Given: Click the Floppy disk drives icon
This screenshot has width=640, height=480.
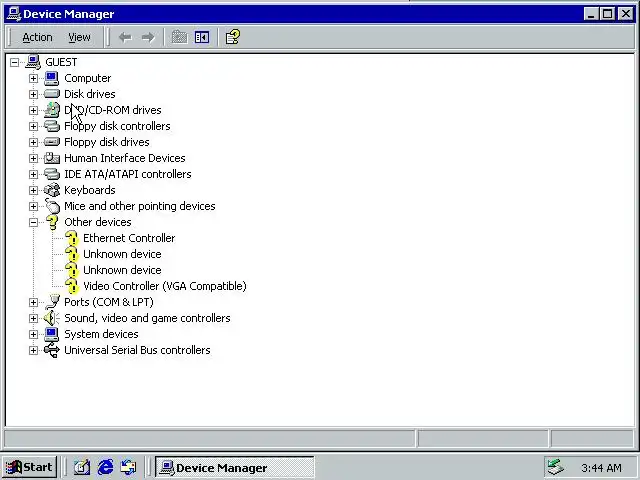Looking at the screenshot, I should (52, 142).
